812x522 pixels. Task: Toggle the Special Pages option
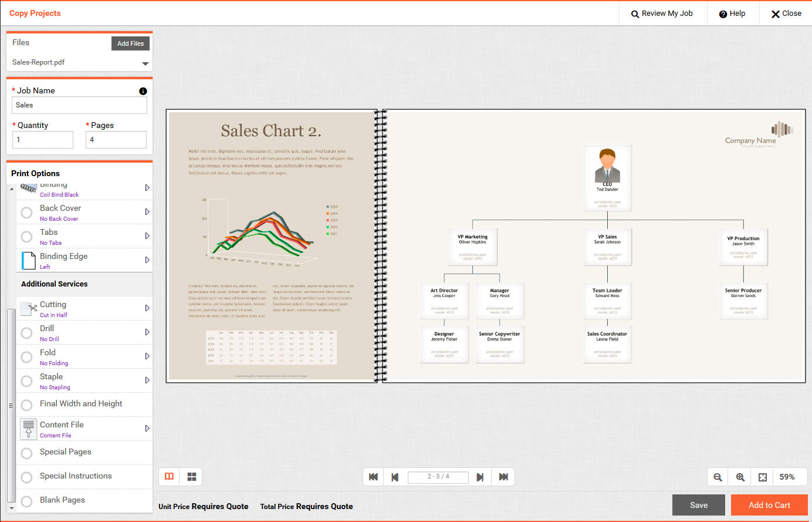point(26,453)
